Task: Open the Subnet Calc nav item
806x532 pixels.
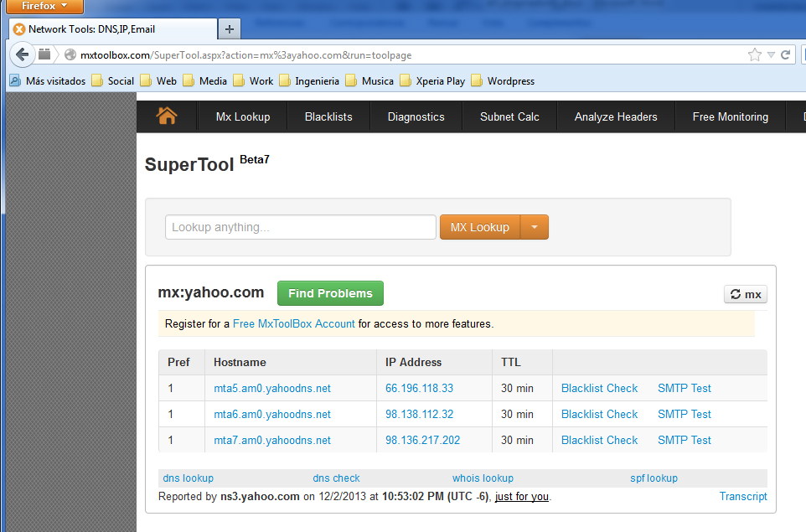Action: pos(509,116)
